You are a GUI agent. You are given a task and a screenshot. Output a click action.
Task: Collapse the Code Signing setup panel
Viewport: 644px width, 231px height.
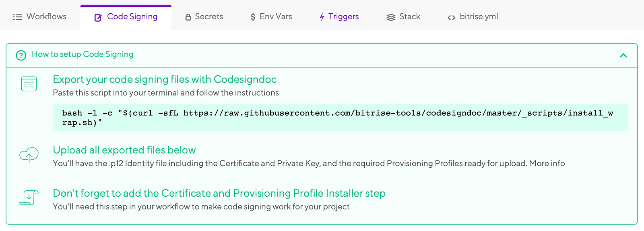(623, 55)
